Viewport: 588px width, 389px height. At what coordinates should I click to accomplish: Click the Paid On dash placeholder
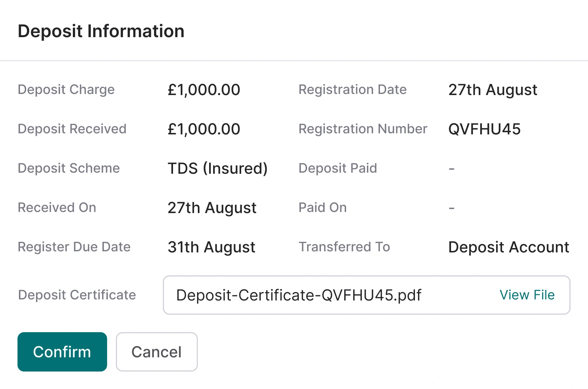451,208
